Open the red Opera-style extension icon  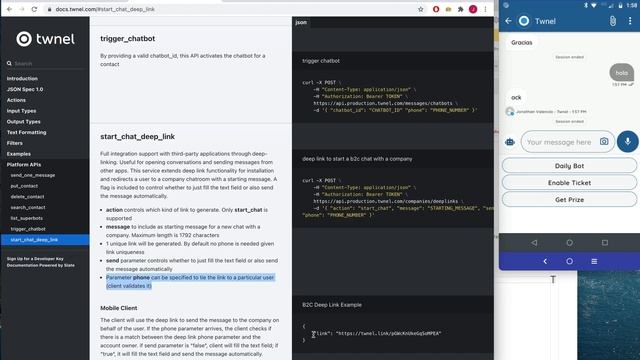coord(436,9)
